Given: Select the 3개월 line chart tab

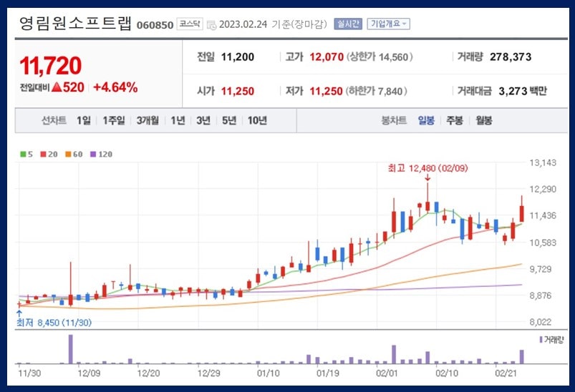Looking at the screenshot, I should coord(148,120).
